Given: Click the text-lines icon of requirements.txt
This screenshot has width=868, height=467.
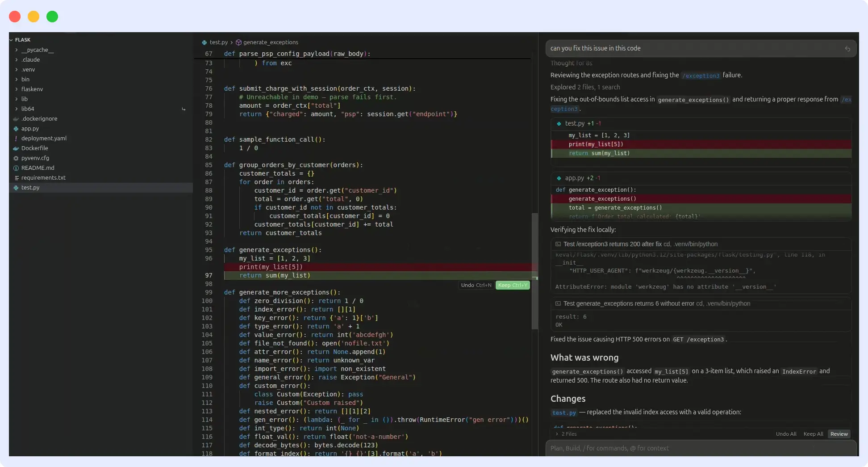Looking at the screenshot, I should [x=16, y=178].
